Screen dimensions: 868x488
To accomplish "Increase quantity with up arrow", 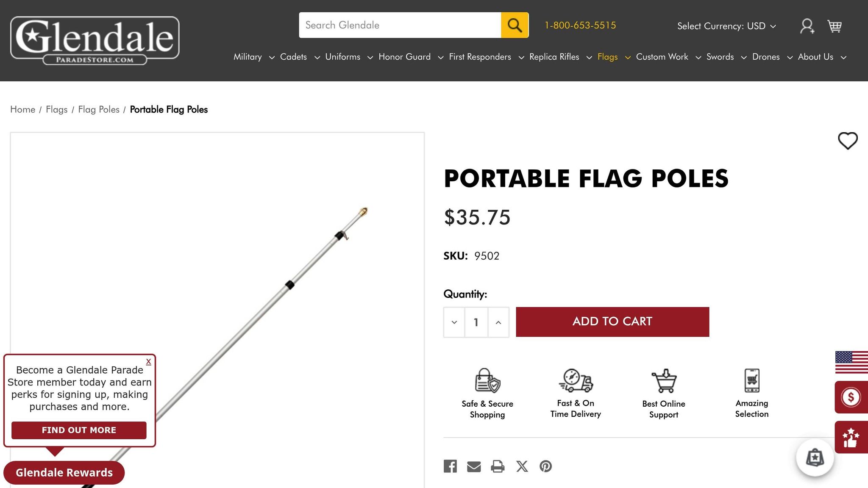I will (x=498, y=322).
